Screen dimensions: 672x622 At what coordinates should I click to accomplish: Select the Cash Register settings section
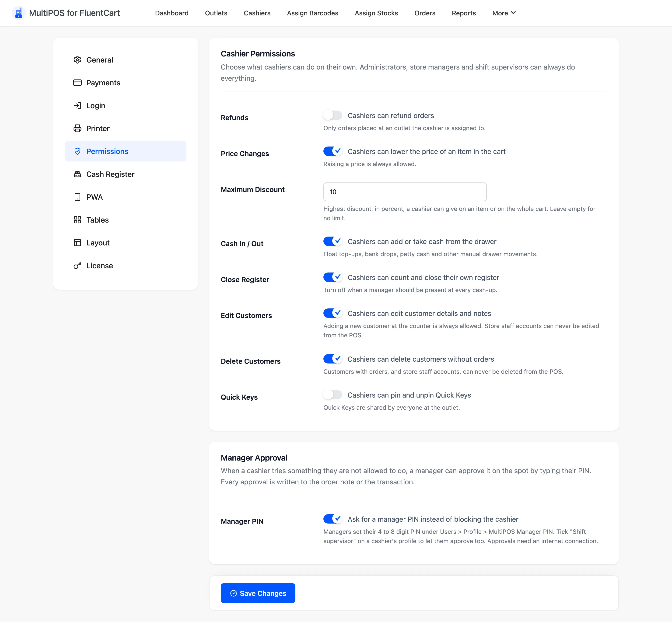coord(126,174)
